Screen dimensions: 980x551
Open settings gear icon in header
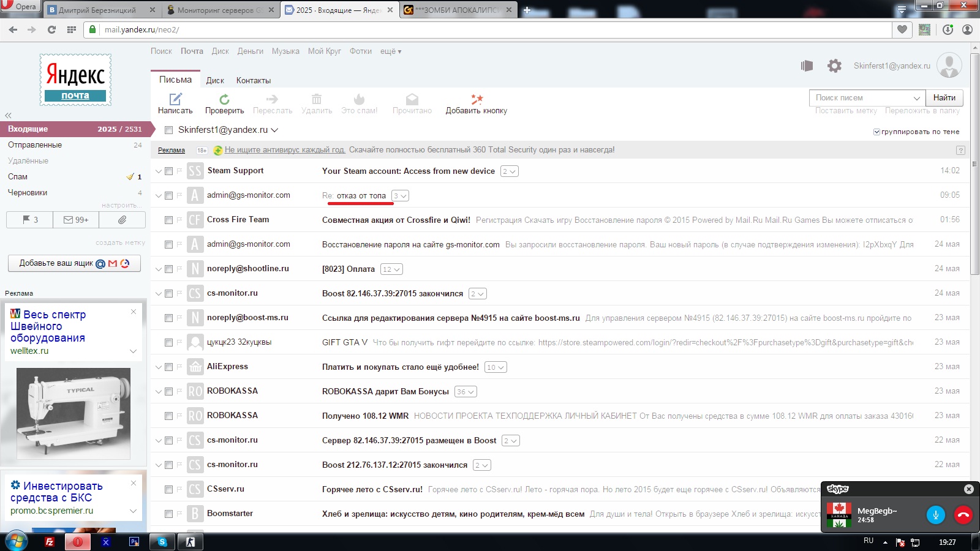(834, 66)
